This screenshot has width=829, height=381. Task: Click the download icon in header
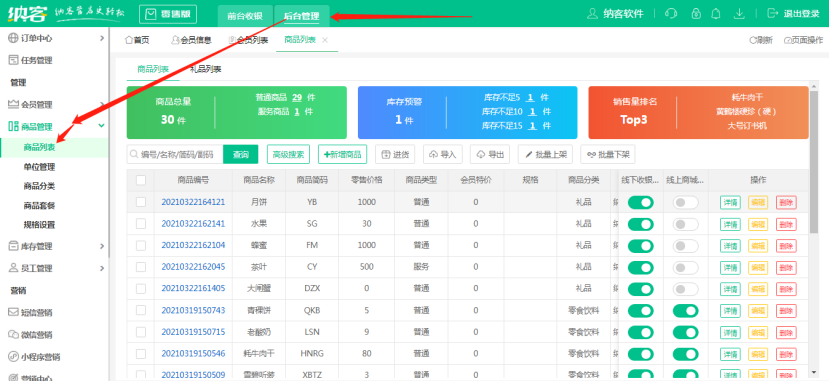[x=739, y=14]
